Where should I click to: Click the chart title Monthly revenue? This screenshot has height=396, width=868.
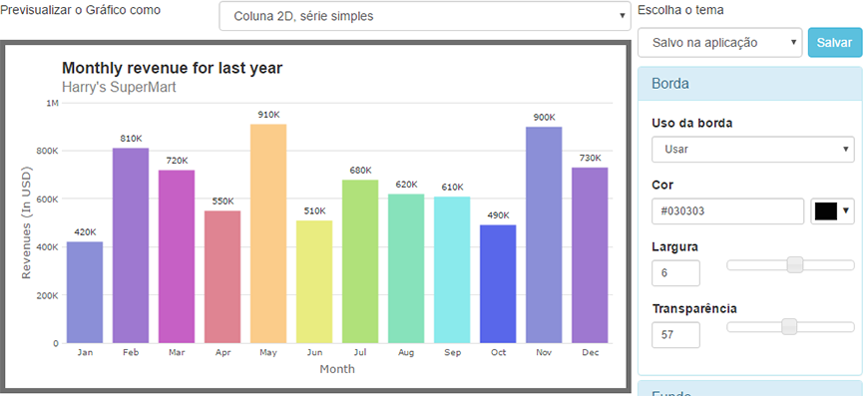pos(173,68)
